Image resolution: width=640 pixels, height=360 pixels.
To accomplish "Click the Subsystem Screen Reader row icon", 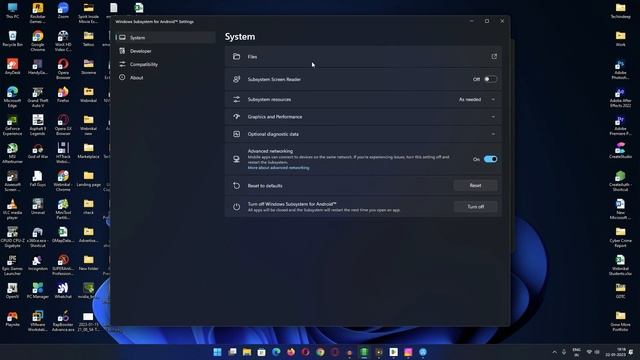I will (x=236, y=79).
